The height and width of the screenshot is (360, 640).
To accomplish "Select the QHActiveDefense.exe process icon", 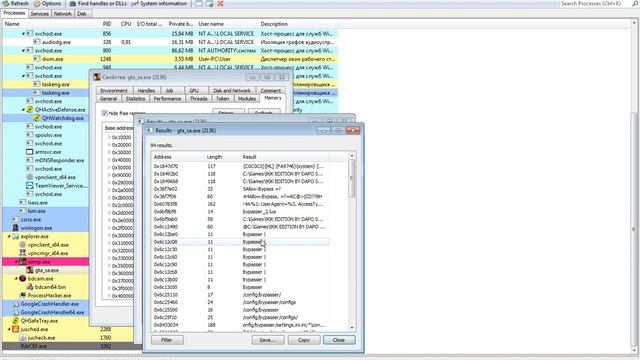I will click(29, 109).
